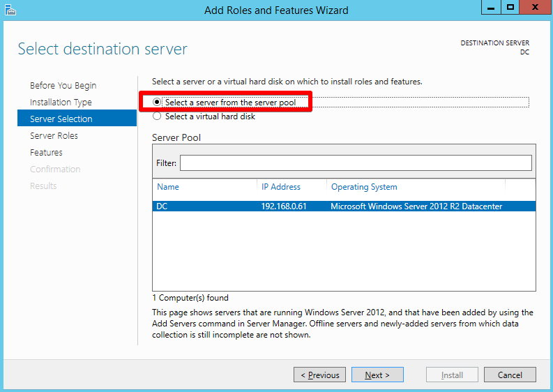Click the disabled Install button
Screen dimensions: 553x392
tap(452, 375)
